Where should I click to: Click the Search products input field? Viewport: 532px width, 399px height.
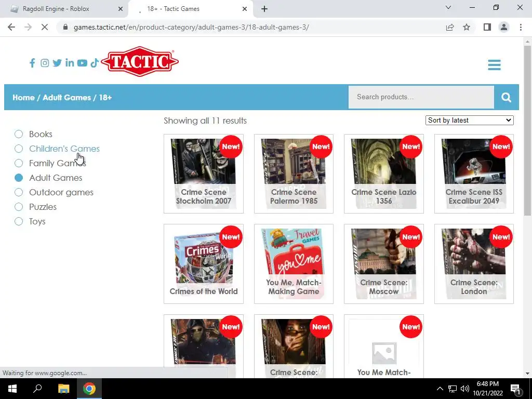(421, 97)
